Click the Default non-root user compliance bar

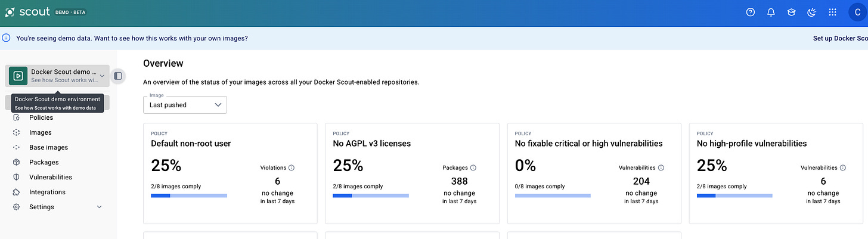(189, 195)
